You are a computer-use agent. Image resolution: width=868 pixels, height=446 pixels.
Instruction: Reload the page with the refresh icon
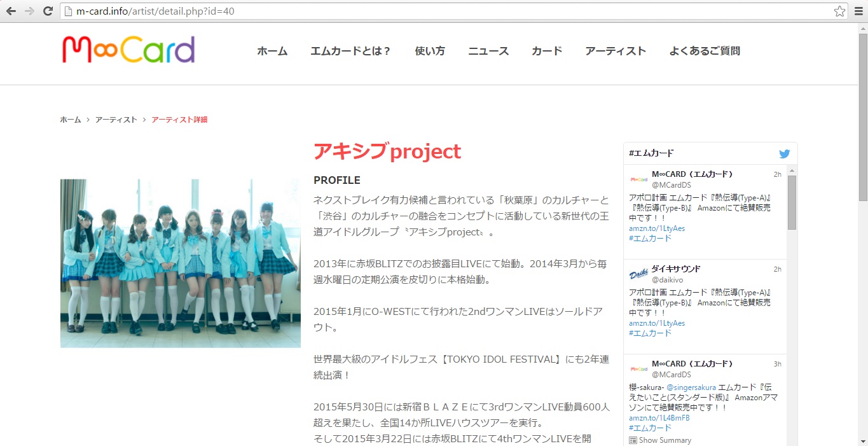point(48,11)
